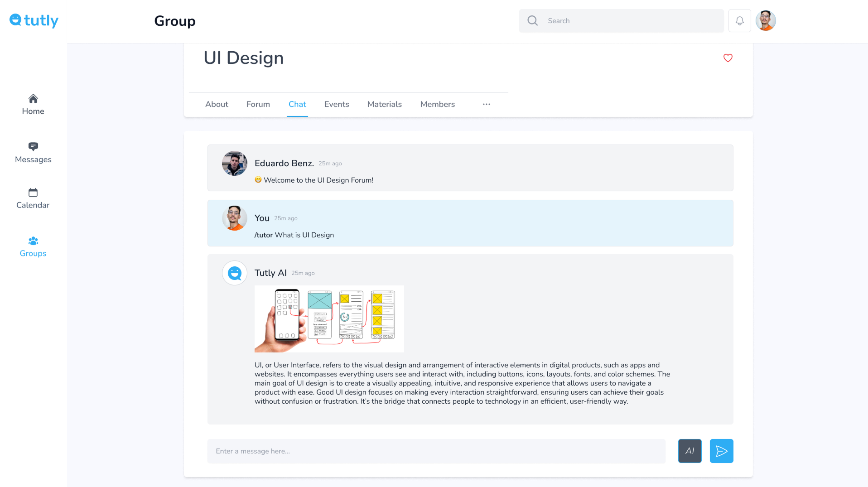View the Members tab

pos(437,104)
